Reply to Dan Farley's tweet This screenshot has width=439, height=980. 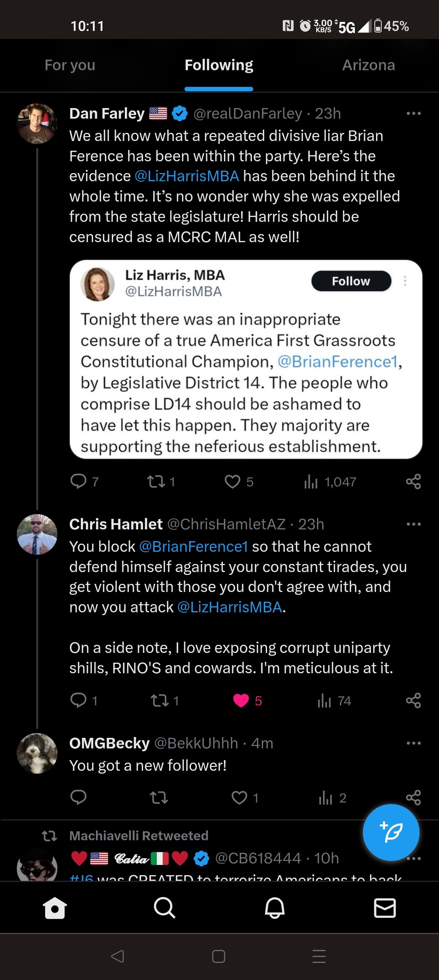78,481
